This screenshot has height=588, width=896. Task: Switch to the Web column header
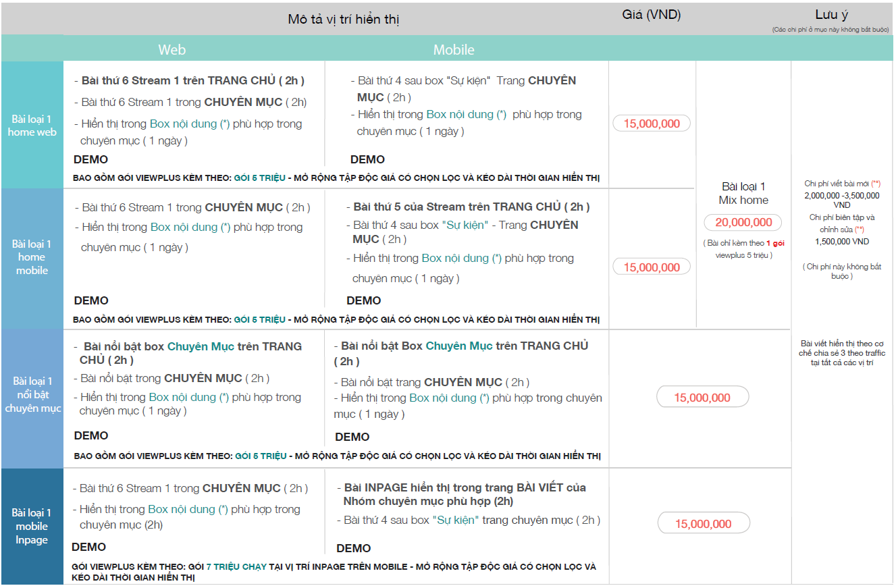(172, 50)
